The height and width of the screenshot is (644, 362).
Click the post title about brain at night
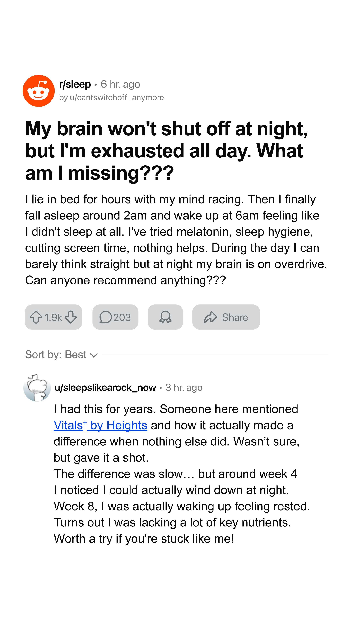166,151
